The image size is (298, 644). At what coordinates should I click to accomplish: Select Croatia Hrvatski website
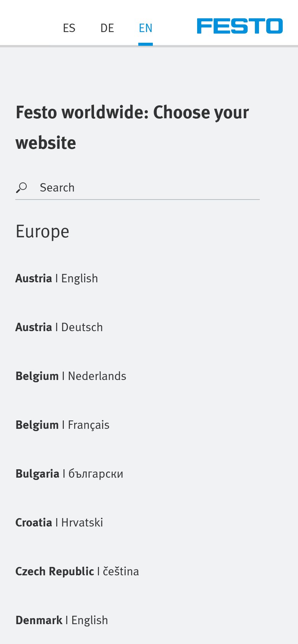pyautogui.click(x=59, y=523)
